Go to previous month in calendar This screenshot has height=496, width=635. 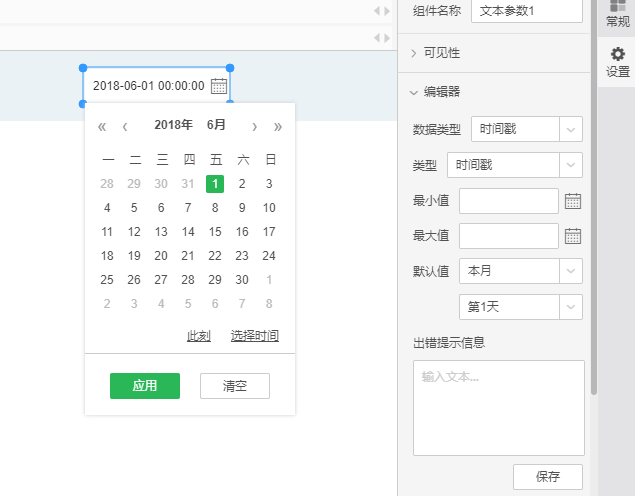[x=125, y=126]
